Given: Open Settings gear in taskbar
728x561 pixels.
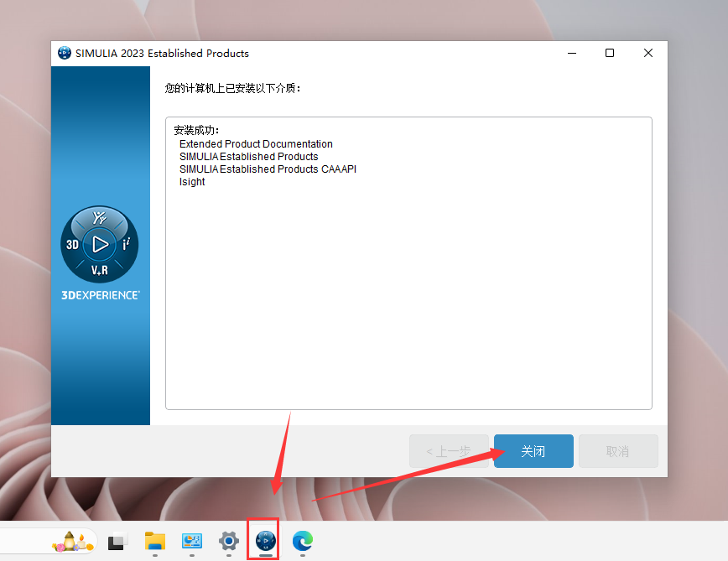Looking at the screenshot, I should tap(228, 541).
